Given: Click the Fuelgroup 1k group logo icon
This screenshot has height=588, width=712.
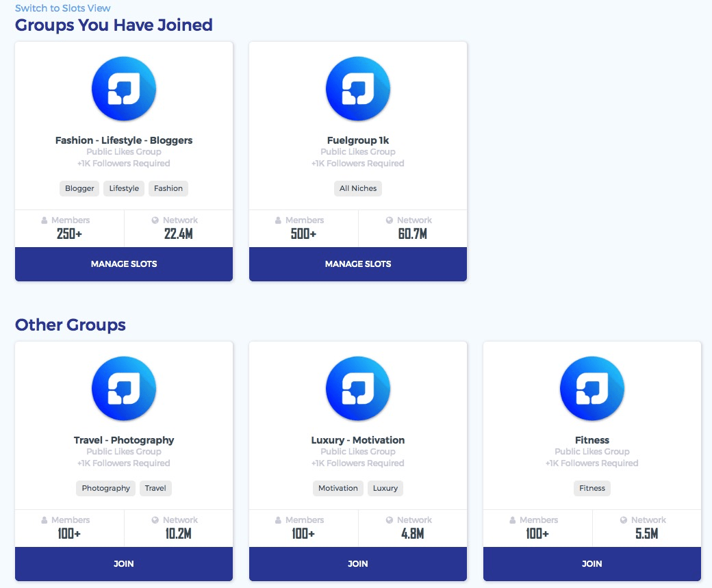Looking at the screenshot, I should 357,88.
